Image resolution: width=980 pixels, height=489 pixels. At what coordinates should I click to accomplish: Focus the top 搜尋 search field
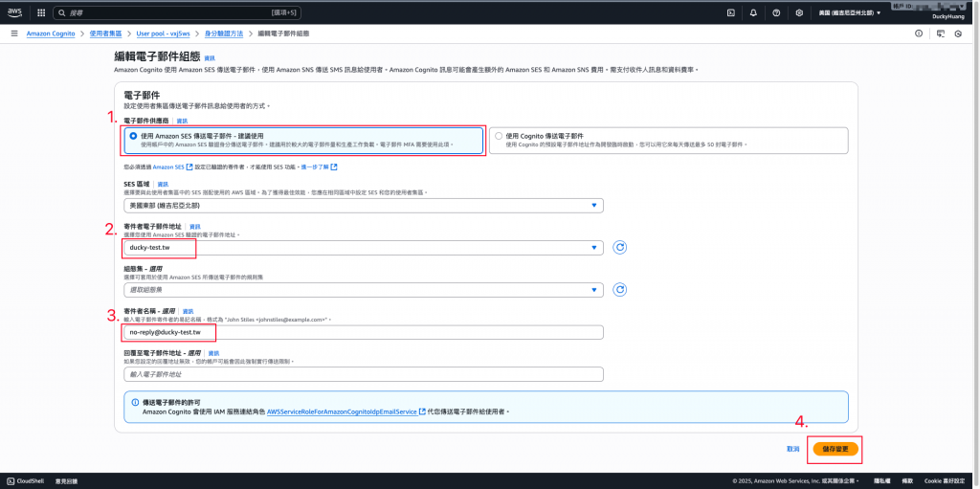175,12
